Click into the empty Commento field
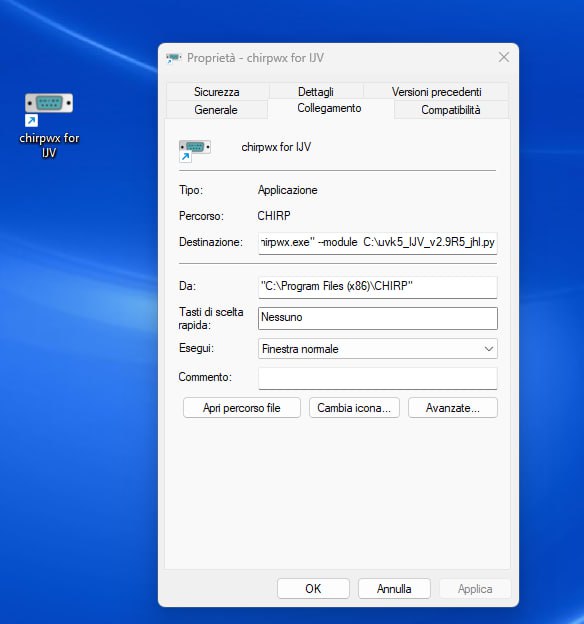584x624 pixels. [377, 378]
